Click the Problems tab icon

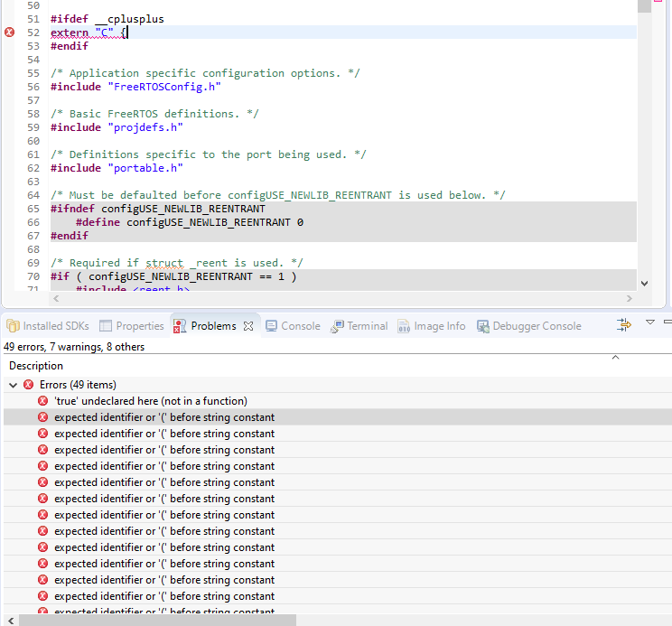point(180,326)
